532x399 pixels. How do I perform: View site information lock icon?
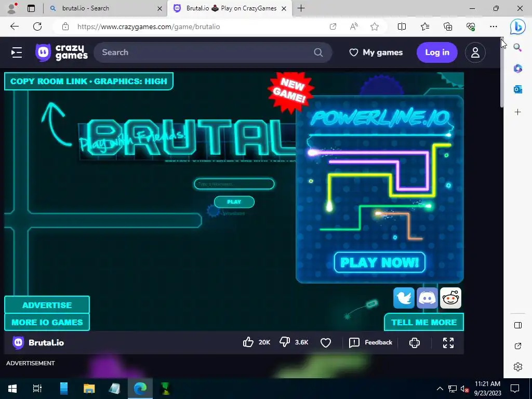[x=65, y=26]
